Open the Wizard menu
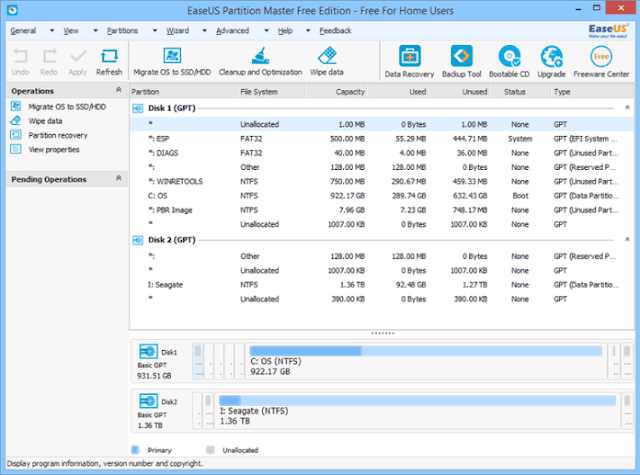The height and width of the screenshot is (475, 640). point(178,31)
